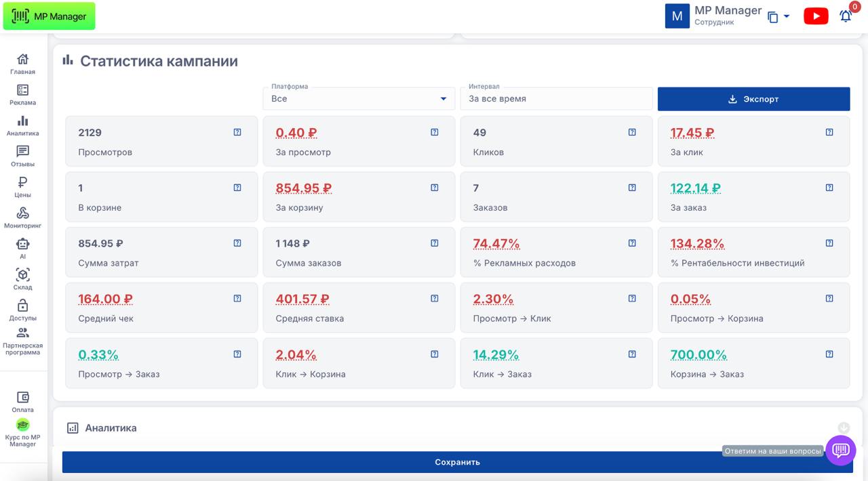Open Партнерская программа in the sidebar
Viewport: 868px width, 481px height.
tap(22, 340)
